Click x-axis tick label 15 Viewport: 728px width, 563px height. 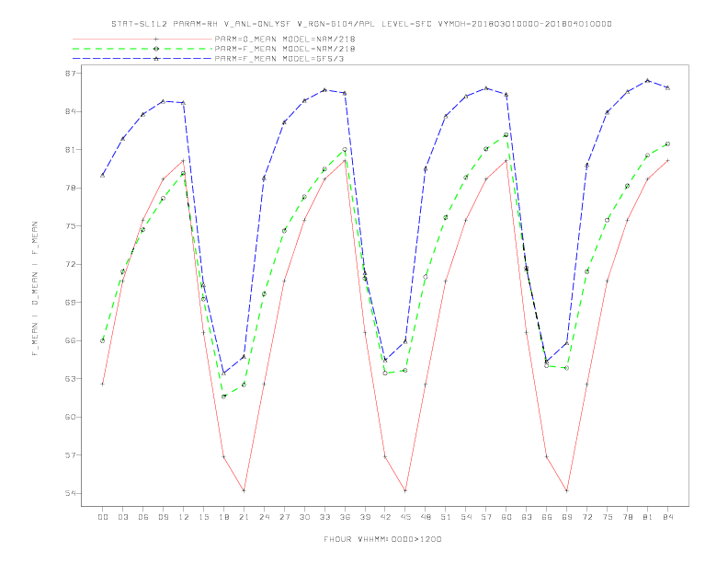point(203,517)
